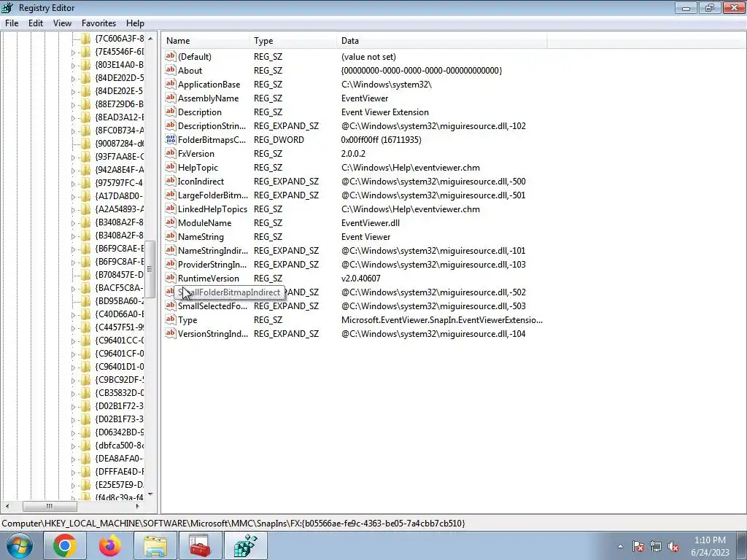Click the Action Center flag tray icon
Image resolution: width=747 pixels, height=560 pixels.
[638, 546]
